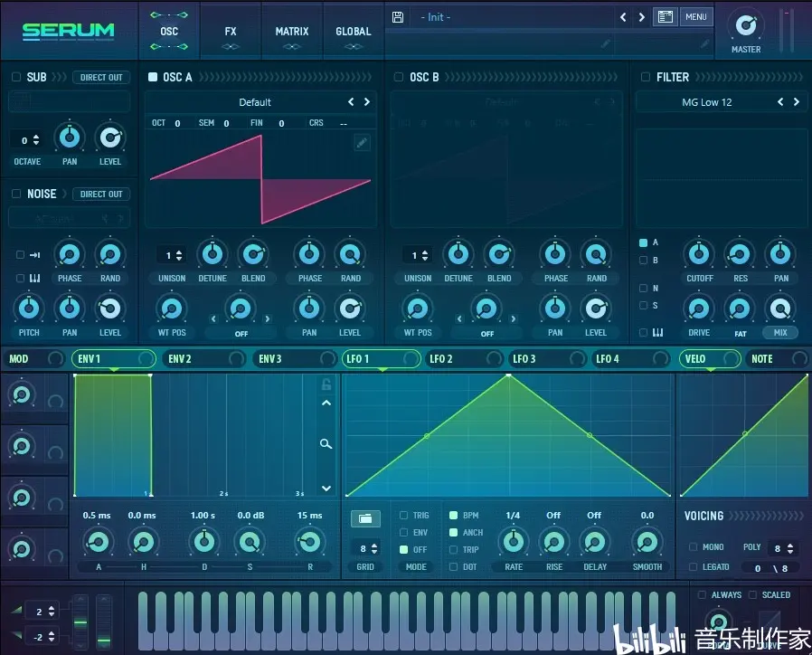Click the LFO Delay knob
Viewport: 812px width, 655px height.
tap(594, 542)
